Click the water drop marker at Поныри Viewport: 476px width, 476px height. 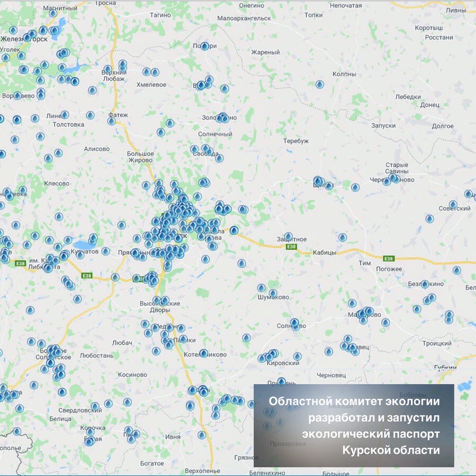(205, 46)
